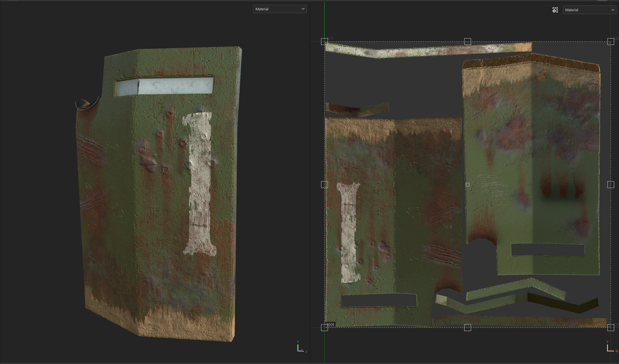Open the 2D UV viewport Material channel dropdown
Viewport: 619px width, 364px height.
pyautogui.click(x=589, y=10)
